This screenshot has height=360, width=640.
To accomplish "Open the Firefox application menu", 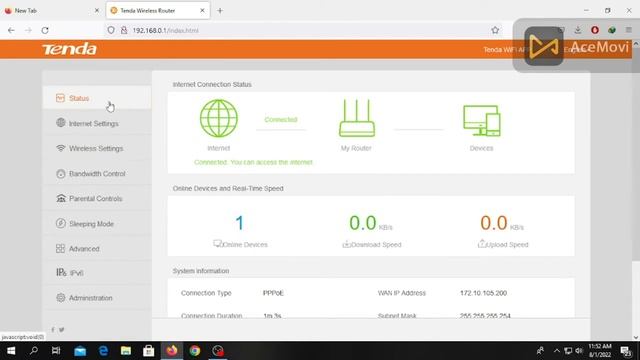I will coord(629,30).
